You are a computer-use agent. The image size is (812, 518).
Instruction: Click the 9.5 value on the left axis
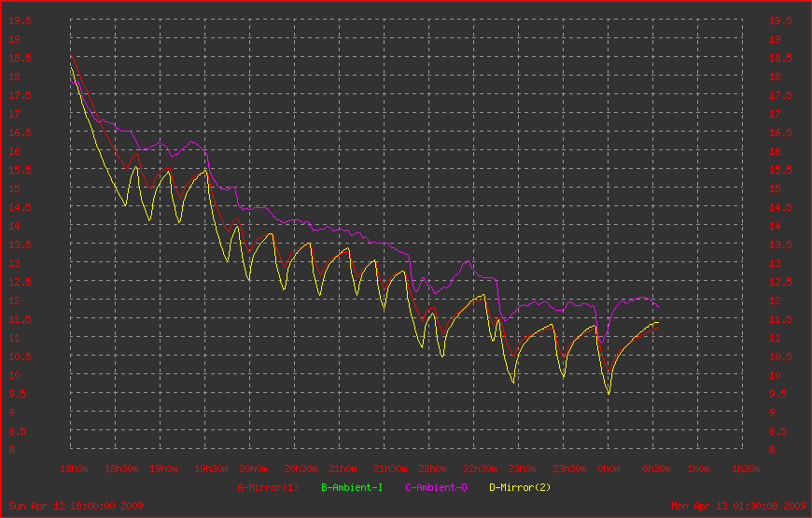coord(17,394)
